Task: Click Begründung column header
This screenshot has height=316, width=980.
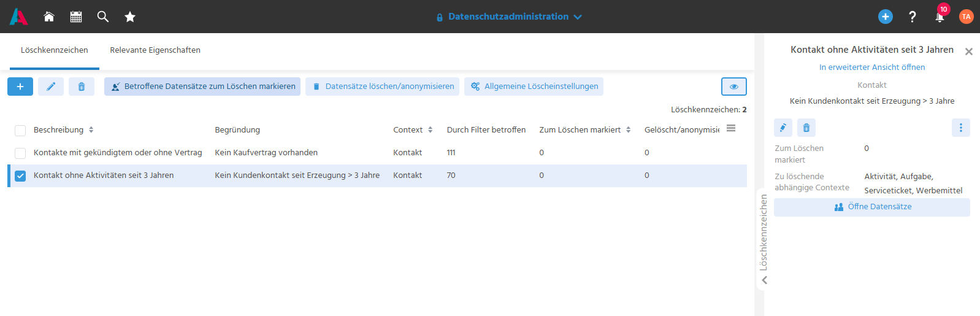Action: click(237, 130)
